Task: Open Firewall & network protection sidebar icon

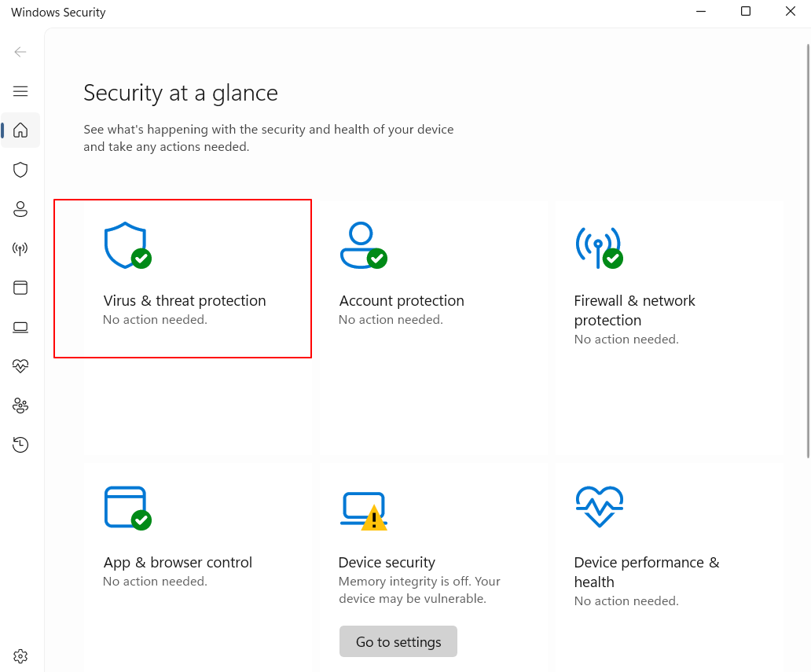Action: [x=20, y=249]
